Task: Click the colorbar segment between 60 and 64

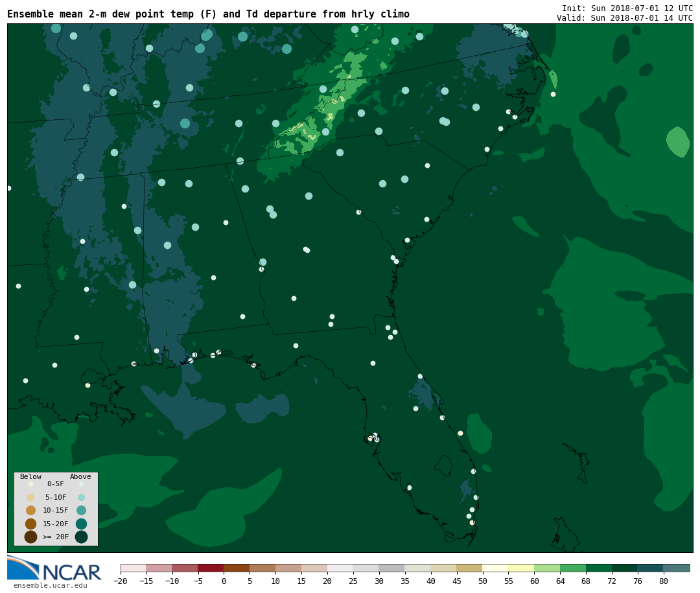Action: (x=547, y=568)
